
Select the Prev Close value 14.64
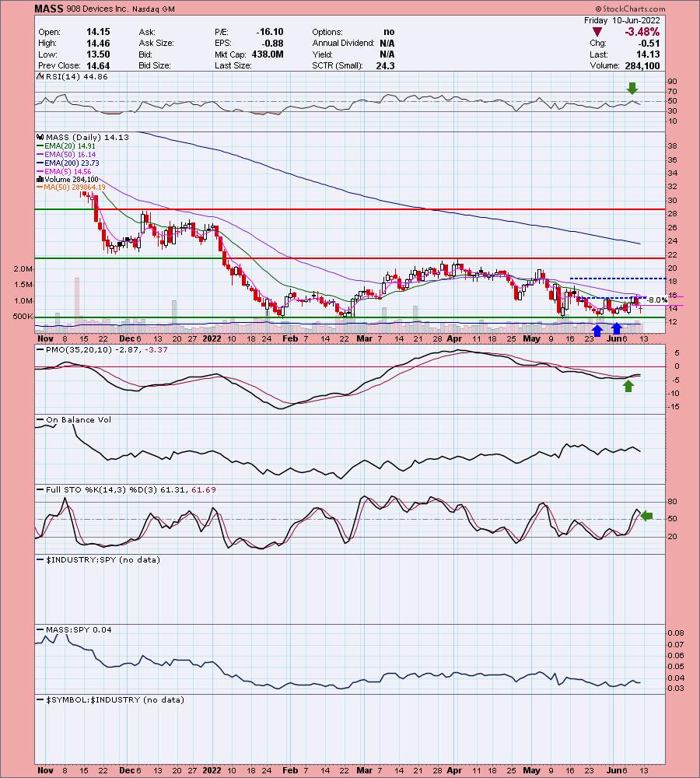[98, 65]
